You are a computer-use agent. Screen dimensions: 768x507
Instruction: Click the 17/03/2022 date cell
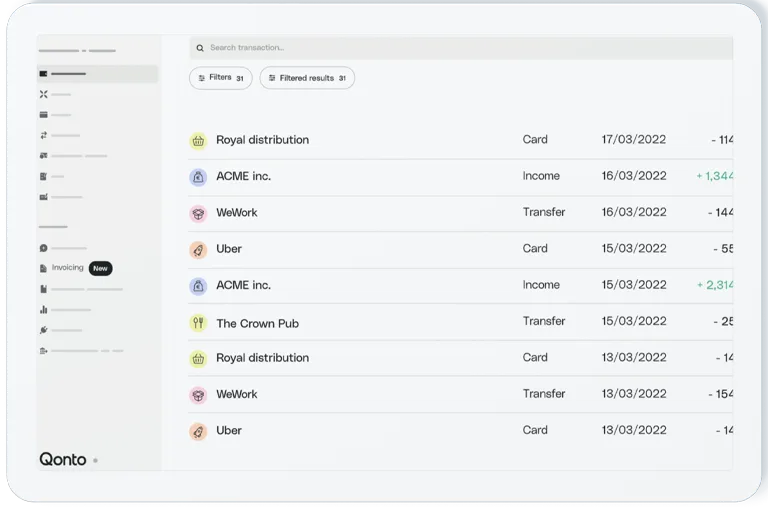pos(634,140)
